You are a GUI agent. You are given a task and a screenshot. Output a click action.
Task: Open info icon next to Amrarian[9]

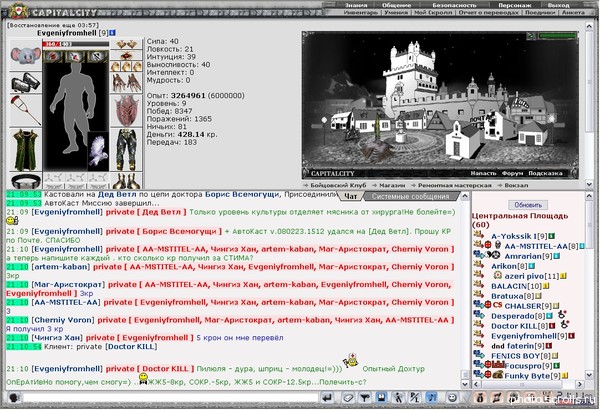(557, 256)
